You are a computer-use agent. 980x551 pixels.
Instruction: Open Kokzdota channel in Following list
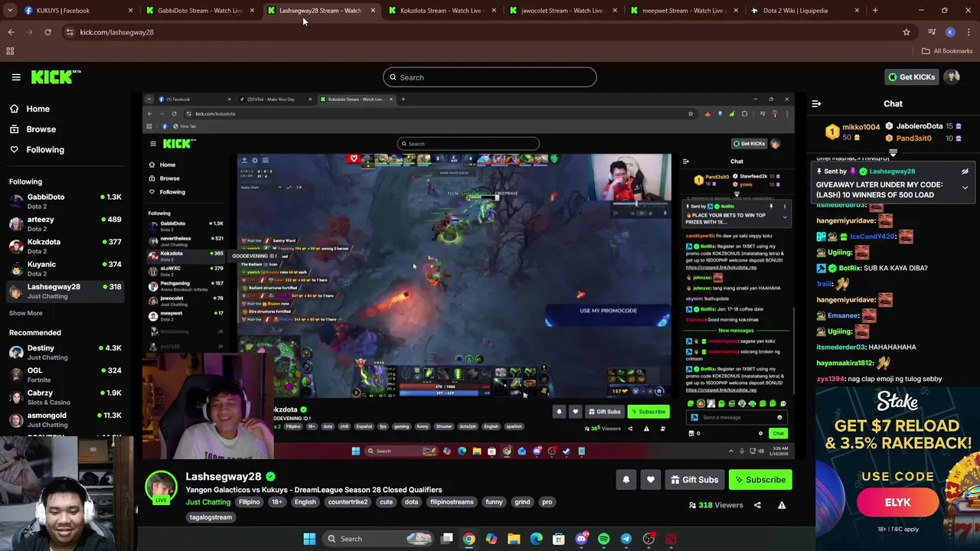[x=65, y=246]
